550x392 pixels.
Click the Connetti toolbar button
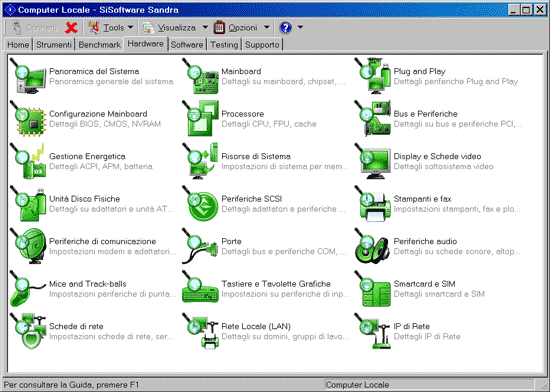34,27
